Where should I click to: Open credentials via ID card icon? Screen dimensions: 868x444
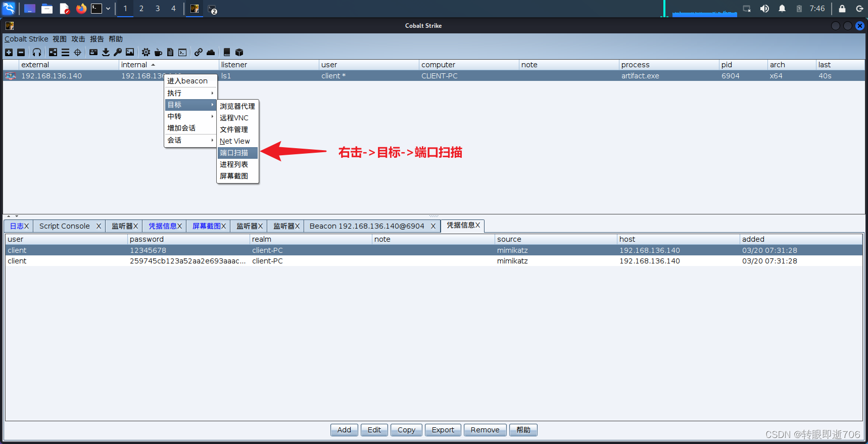pos(93,52)
